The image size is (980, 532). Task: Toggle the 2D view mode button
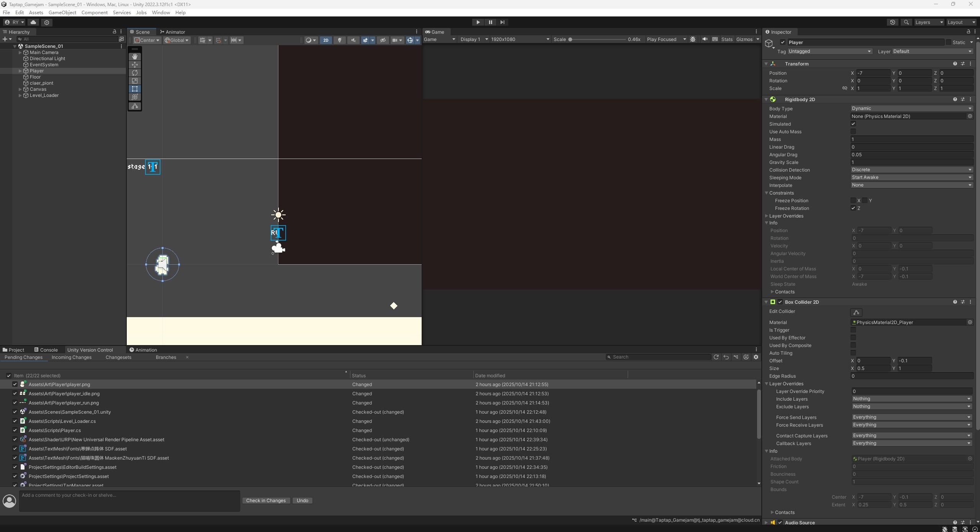coord(326,40)
